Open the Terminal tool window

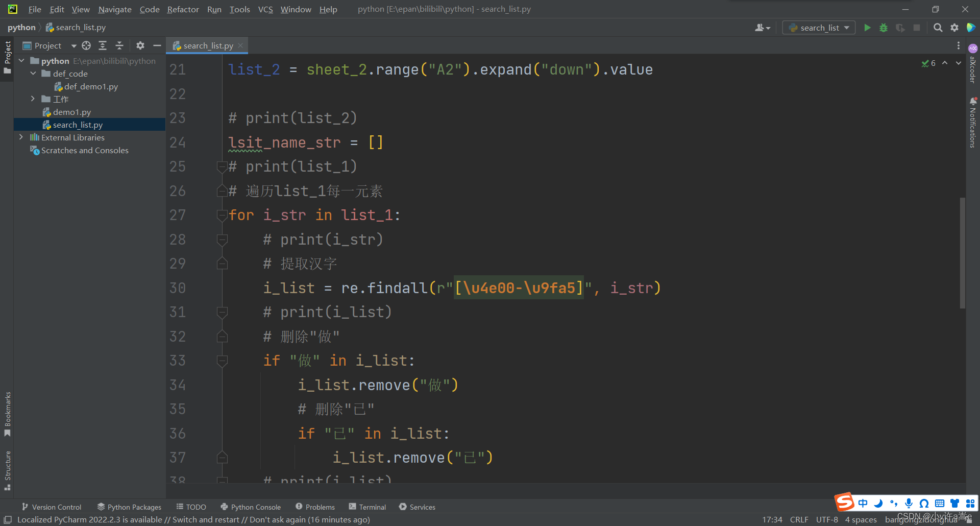(372, 507)
